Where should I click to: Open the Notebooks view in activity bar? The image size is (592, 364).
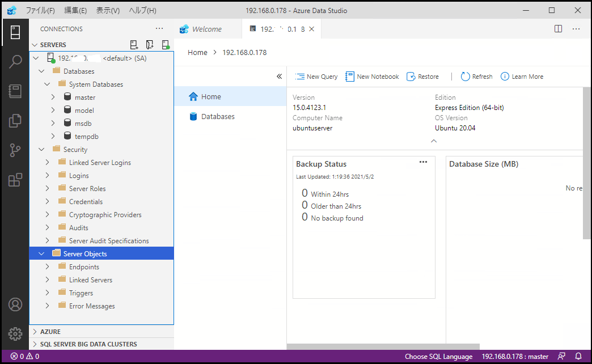coord(15,91)
